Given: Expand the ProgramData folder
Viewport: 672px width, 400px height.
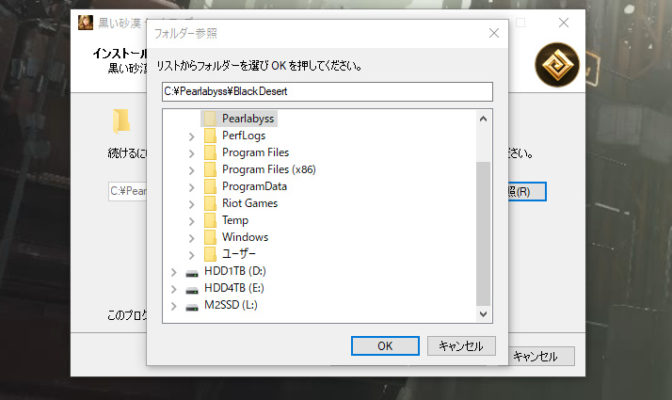Looking at the screenshot, I should pos(192,187).
